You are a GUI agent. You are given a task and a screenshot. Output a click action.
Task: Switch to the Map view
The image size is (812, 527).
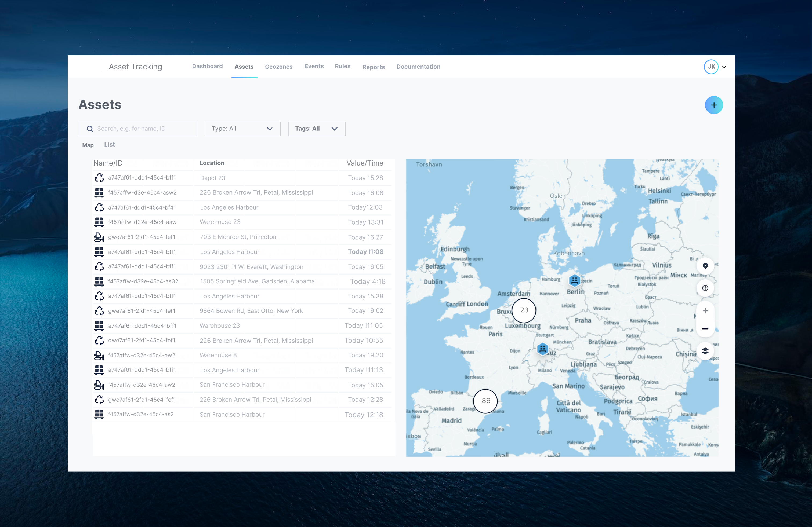[88, 145]
